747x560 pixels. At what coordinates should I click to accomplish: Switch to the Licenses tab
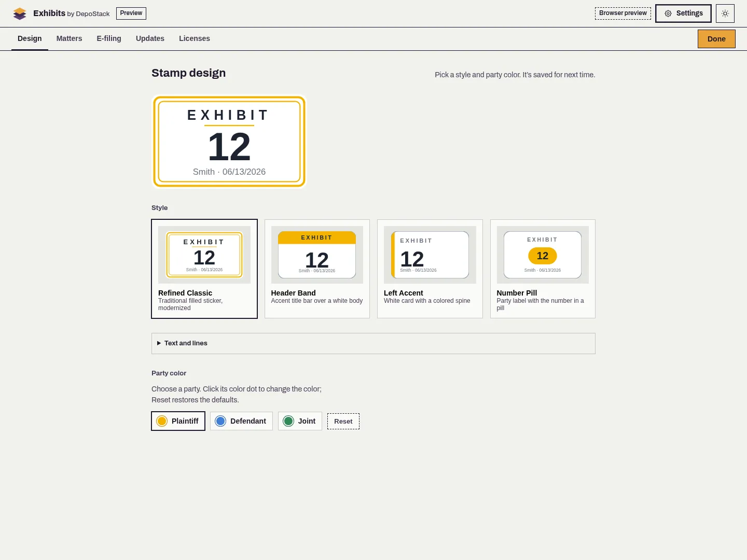tap(195, 39)
